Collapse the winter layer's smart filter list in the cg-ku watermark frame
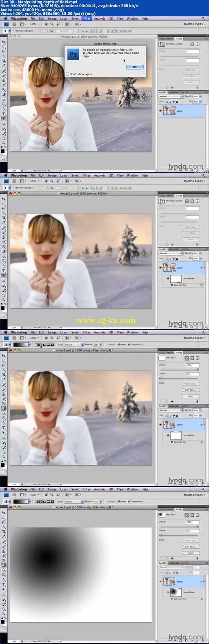Screen dimensions: 209x644 [x=204, y=268]
